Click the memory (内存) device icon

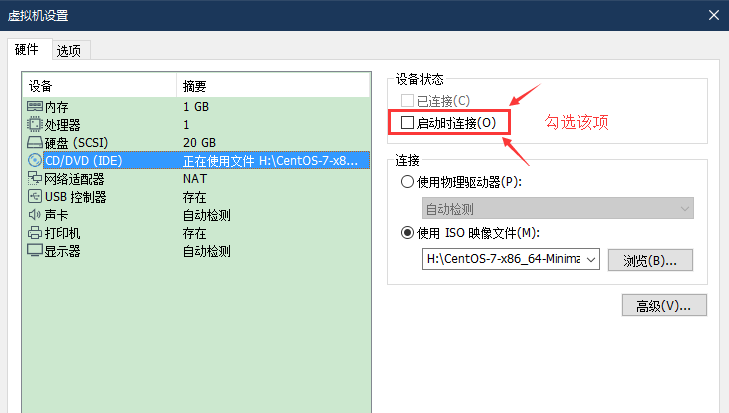pyautogui.click(x=35, y=107)
